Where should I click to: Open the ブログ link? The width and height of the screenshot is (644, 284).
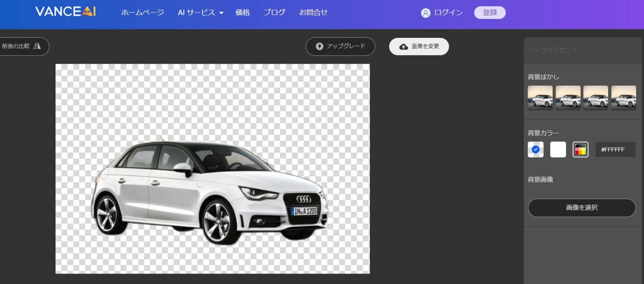click(275, 12)
